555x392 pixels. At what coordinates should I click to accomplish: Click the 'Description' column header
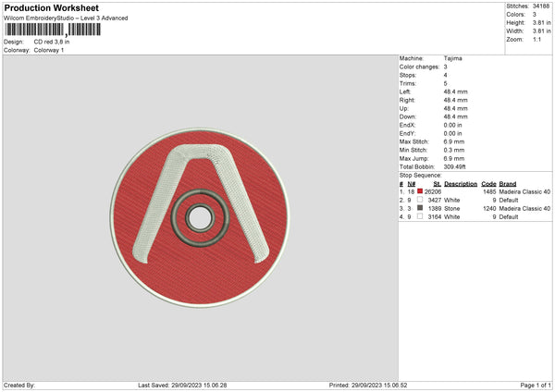461,184
